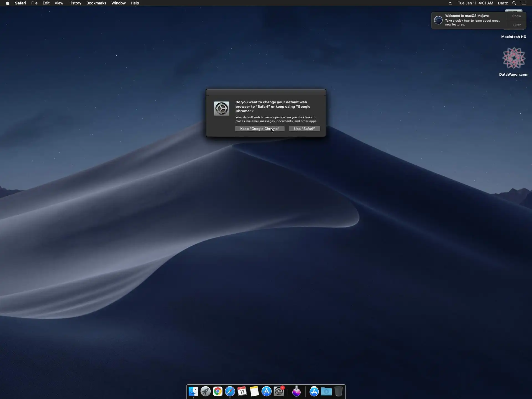Viewport: 532px width, 399px height.
Task: Open Calendar icon showing 11
Action: click(242, 391)
